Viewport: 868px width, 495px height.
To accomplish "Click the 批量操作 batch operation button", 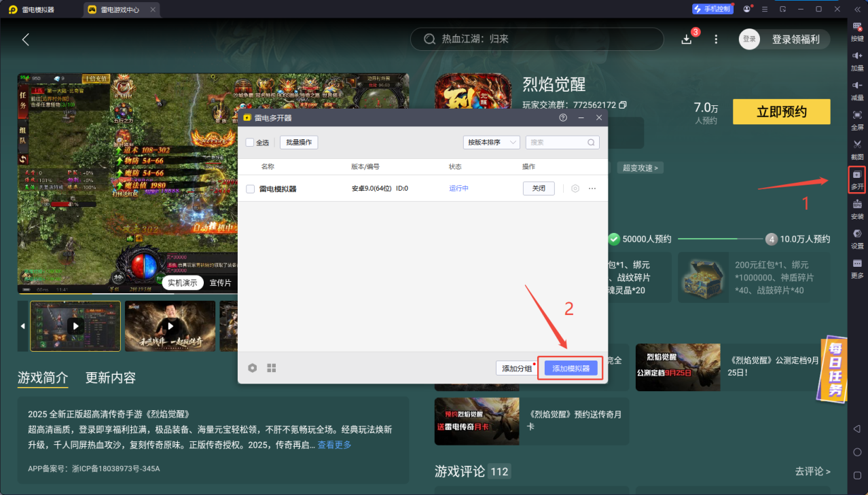I will tap(299, 143).
